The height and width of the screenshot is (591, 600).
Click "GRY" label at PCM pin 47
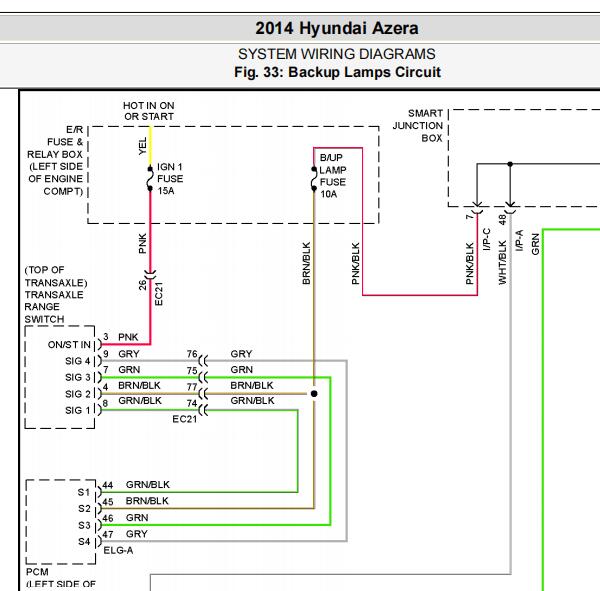click(137, 534)
